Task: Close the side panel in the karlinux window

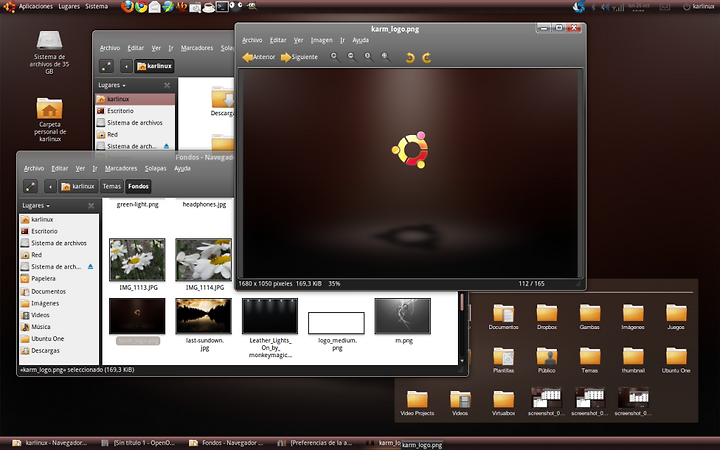Action: [x=167, y=85]
